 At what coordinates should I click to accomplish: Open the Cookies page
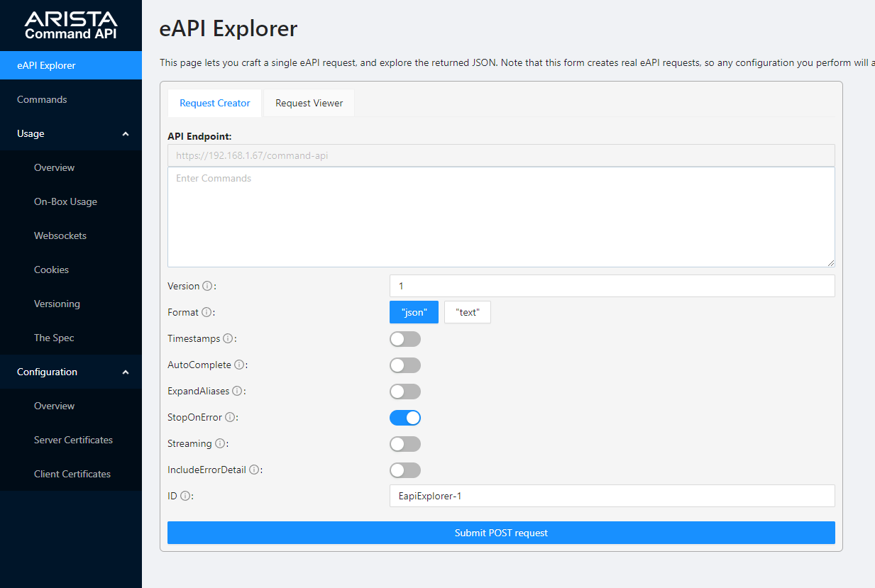(x=71, y=270)
